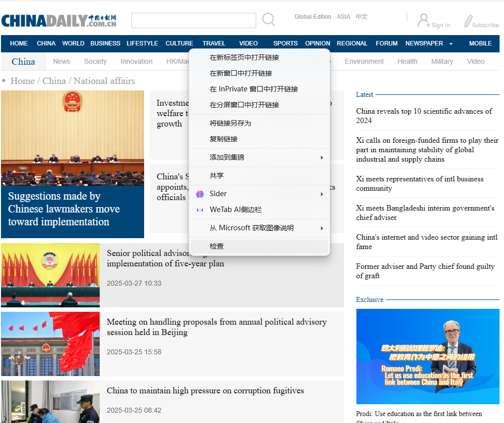504x423 pixels.
Task: Click the lawmakers meeting hall photo
Action: tap(73, 138)
